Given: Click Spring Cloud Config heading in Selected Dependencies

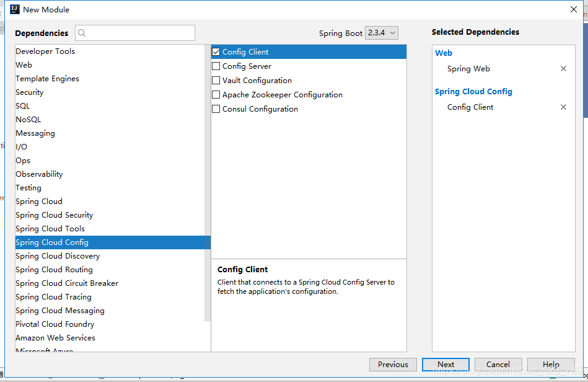Looking at the screenshot, I should pos(473,92).
